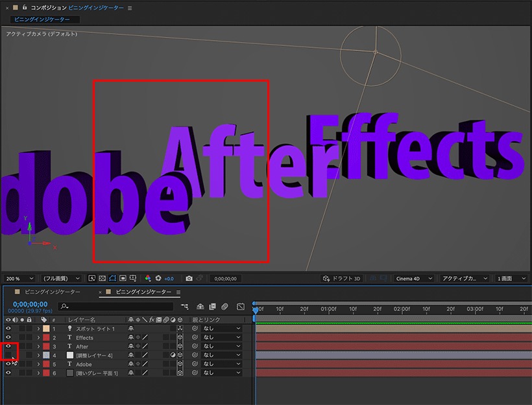Toggle 3D layer switch for Effects layer

[180, 337]
